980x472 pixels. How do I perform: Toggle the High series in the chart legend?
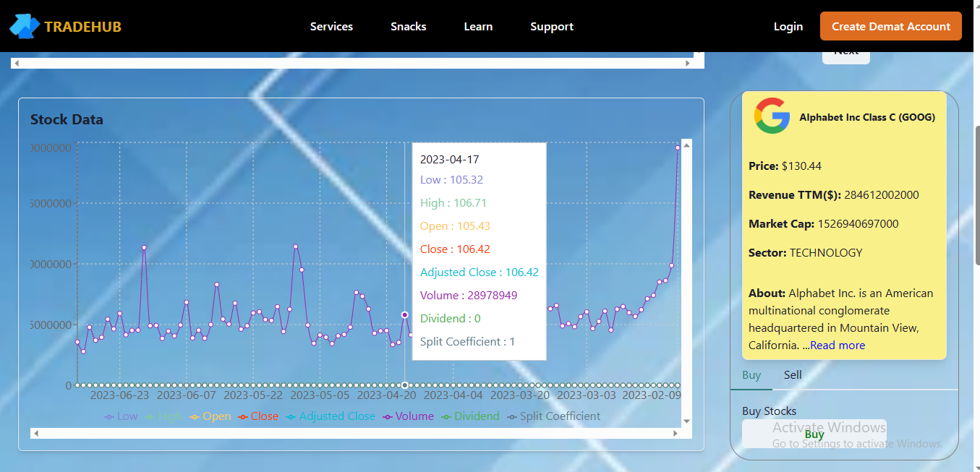(x=163, y=416)
